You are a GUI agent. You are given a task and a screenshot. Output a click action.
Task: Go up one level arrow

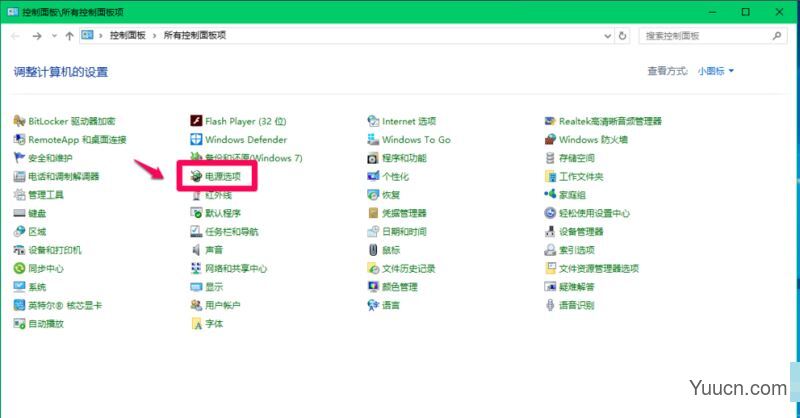[x=69, y=36]
